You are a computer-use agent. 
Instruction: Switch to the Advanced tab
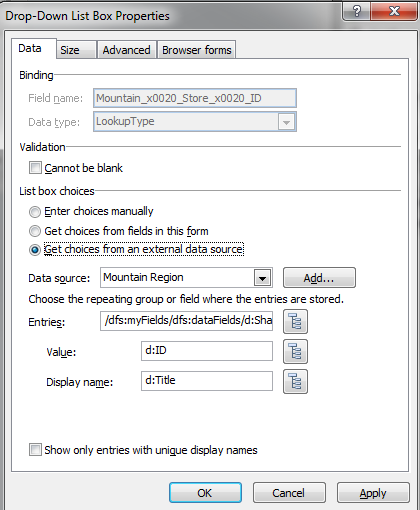(x=127, y=50)
